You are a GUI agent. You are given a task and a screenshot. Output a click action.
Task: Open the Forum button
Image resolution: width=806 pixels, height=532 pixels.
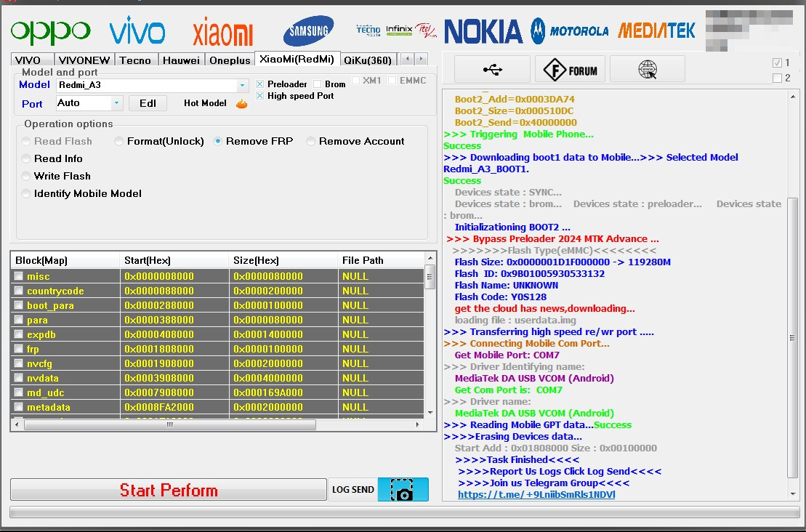tap(570, 69)
